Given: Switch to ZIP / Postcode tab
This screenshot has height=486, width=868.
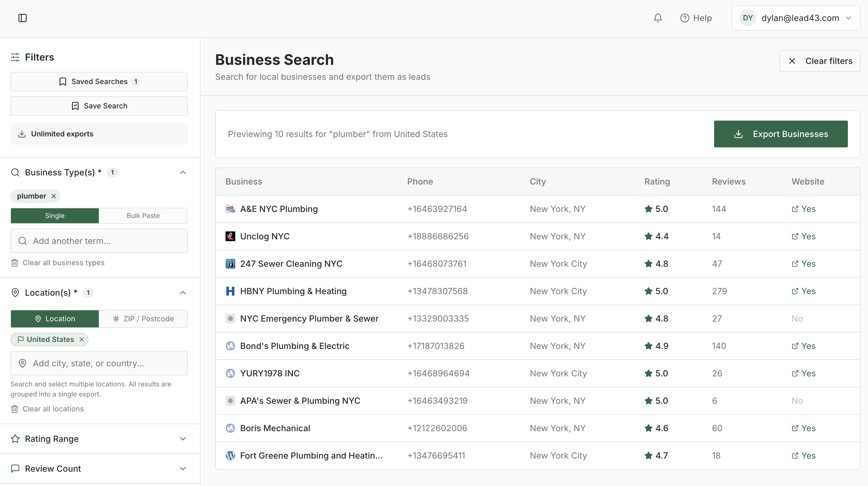Looking at the screenshot, I should point(143,319).
